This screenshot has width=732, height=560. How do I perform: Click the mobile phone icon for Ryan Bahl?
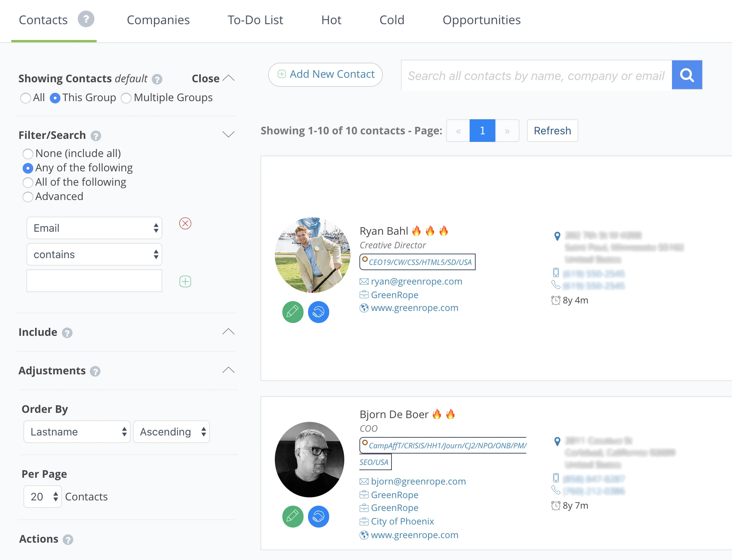pyautogui.click(x=556, y=272)
